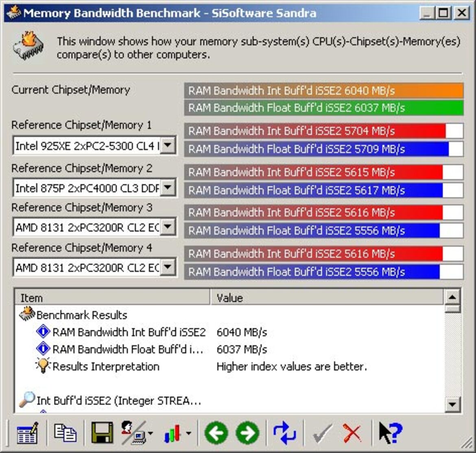Screen dimensions: 476x453
Task: Click the orange Int 6040 MB/s bar
Action: 324,90
